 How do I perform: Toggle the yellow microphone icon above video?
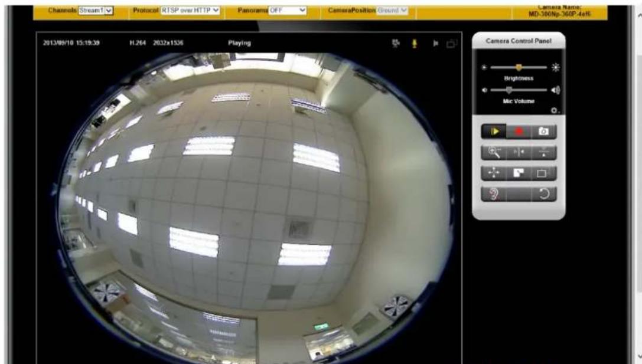pyautogui.click(x=415, y=43)
